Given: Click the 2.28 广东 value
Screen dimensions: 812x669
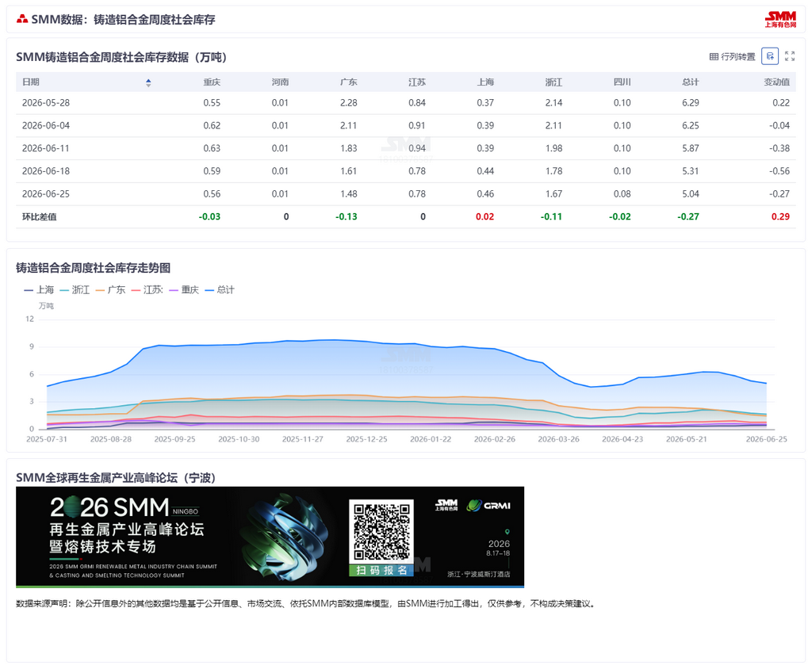Looking at the screenshot, I should [x=349, y=102].
